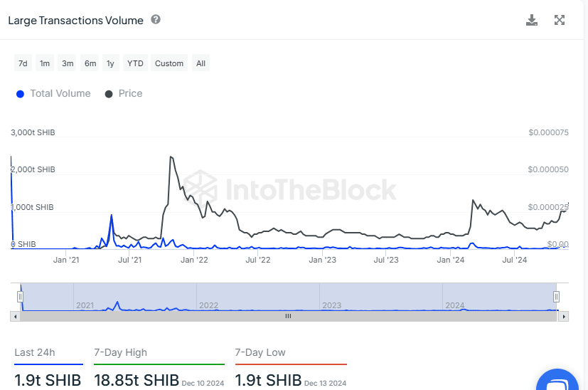The height and width of the screenshot is (390, 588).
Task: Toggle Price series visibility
Action: (x=124, y=93)
